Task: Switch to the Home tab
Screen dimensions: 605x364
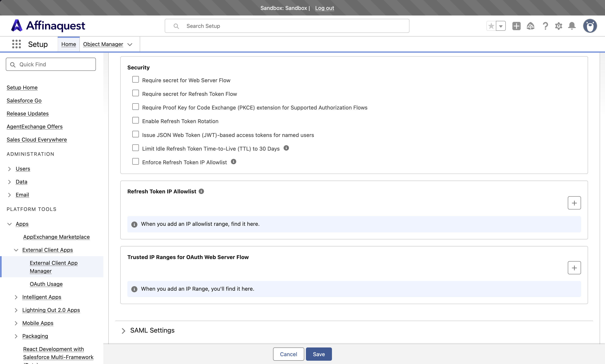Action: (69, 44)
